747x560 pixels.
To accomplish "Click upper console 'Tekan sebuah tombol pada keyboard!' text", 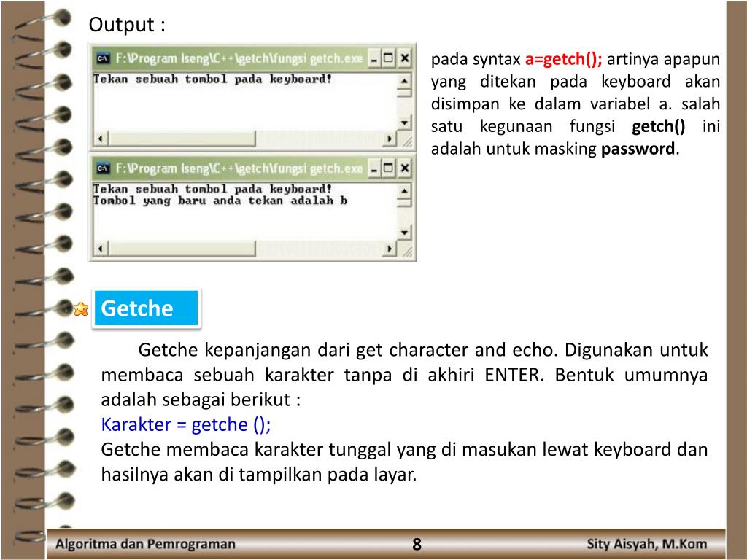I will coord(212,79).
